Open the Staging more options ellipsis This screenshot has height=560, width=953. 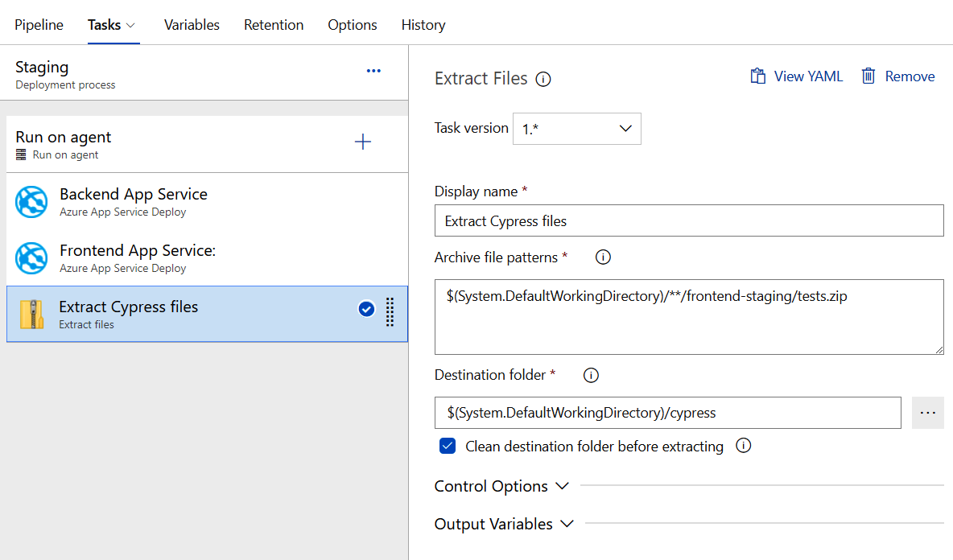pos(373,71)
